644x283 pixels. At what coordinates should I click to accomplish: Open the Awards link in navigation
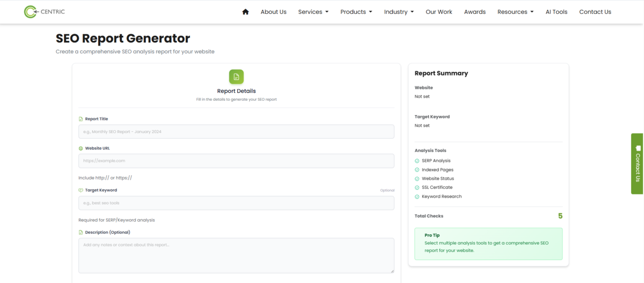pyautogui.click(x=474, y=12)
